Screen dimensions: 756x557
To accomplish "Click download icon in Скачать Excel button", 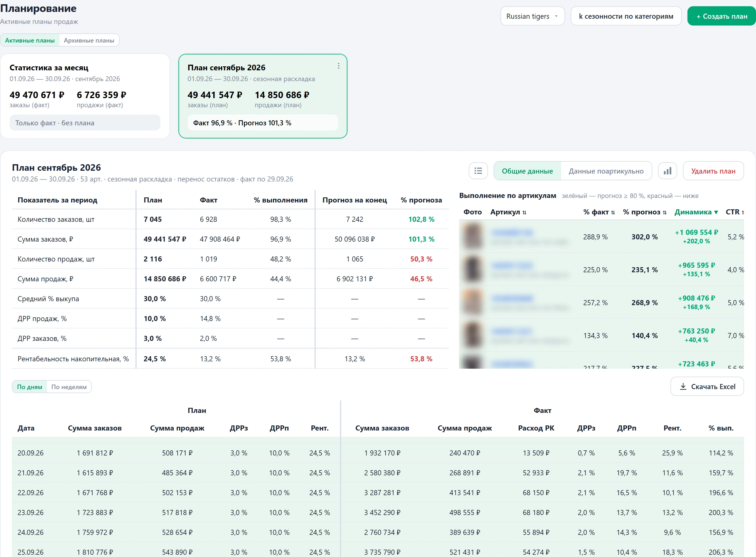I will [683, 386].
